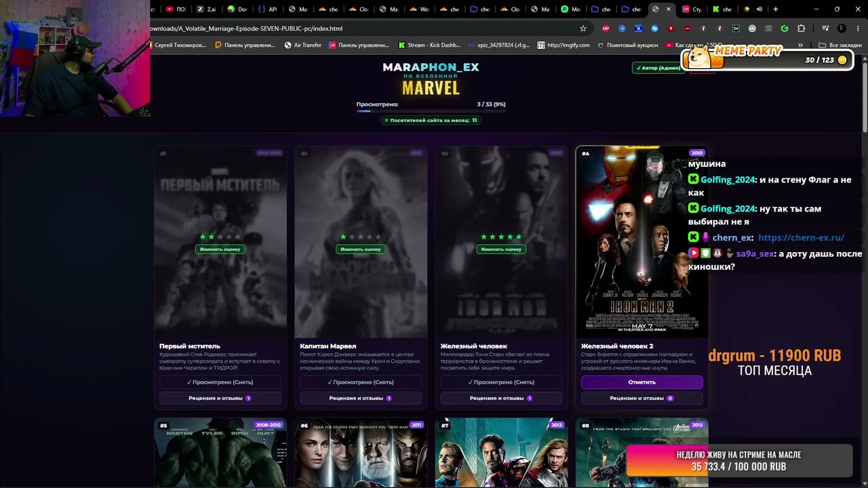
Task: Restore the browser window size
Action: tap(837, 9)
